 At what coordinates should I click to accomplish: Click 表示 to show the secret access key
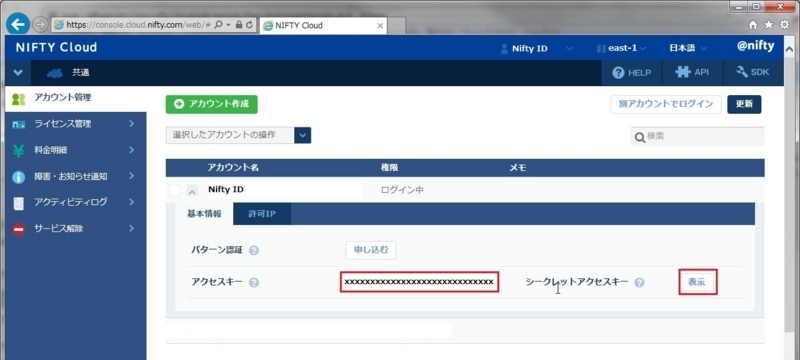point(697,282)
